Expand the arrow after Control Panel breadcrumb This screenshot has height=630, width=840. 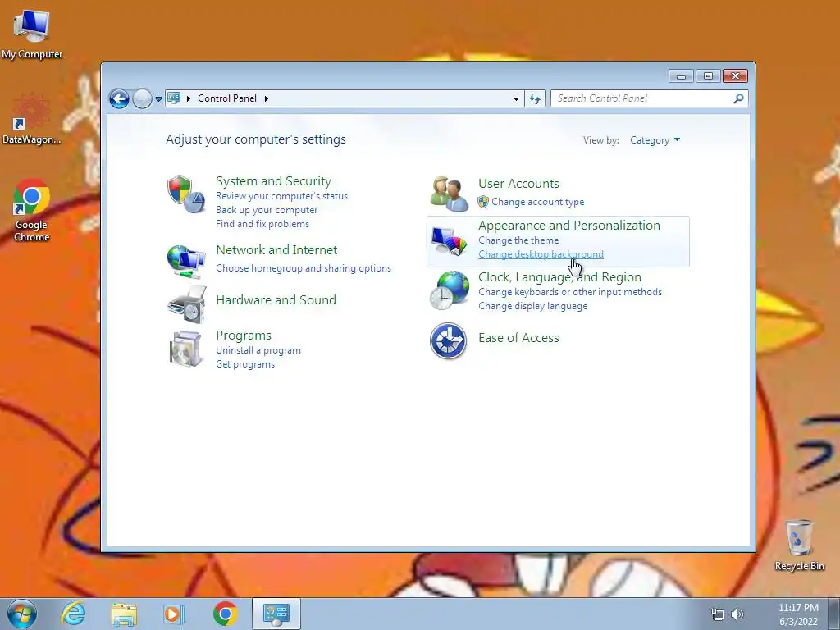click(x=267, y=98)
